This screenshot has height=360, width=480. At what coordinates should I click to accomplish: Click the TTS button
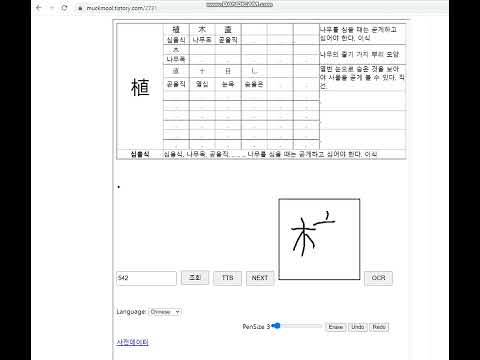228,278
